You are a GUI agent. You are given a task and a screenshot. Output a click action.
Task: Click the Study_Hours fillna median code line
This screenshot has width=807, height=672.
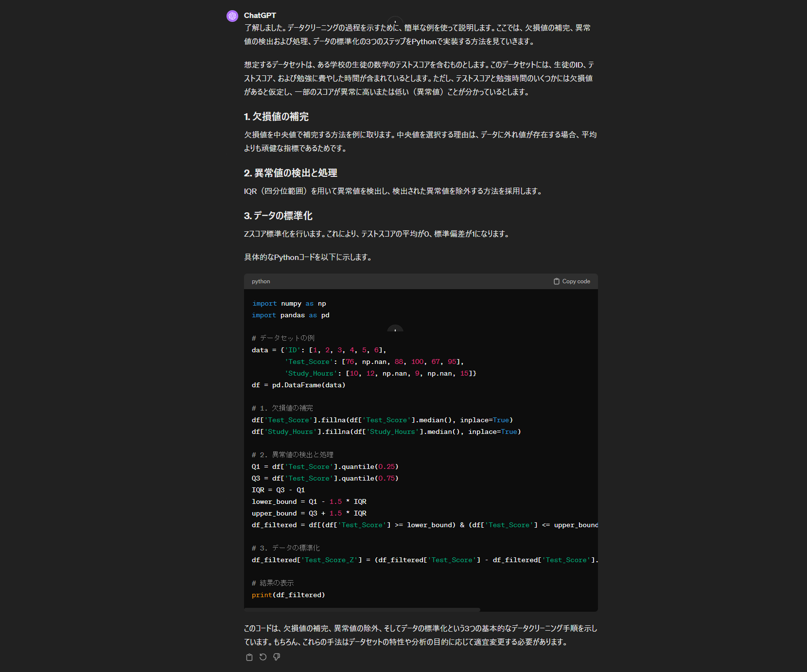pyautogui.click(x=386, y=432)
